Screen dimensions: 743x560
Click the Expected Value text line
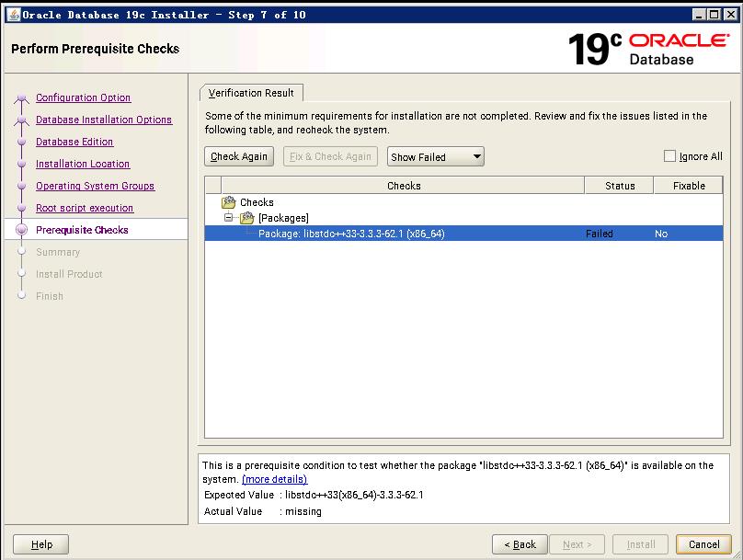pyautogui.click(x=314, y=495)
